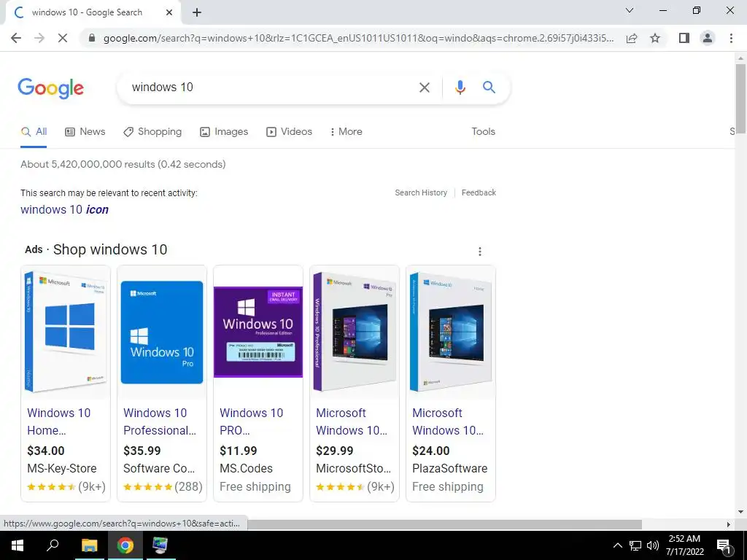Image resolution: width=747 pixels, height=560 pixels.
Task: Open the windows 10 icon suggestion
Action: [64, 209]
